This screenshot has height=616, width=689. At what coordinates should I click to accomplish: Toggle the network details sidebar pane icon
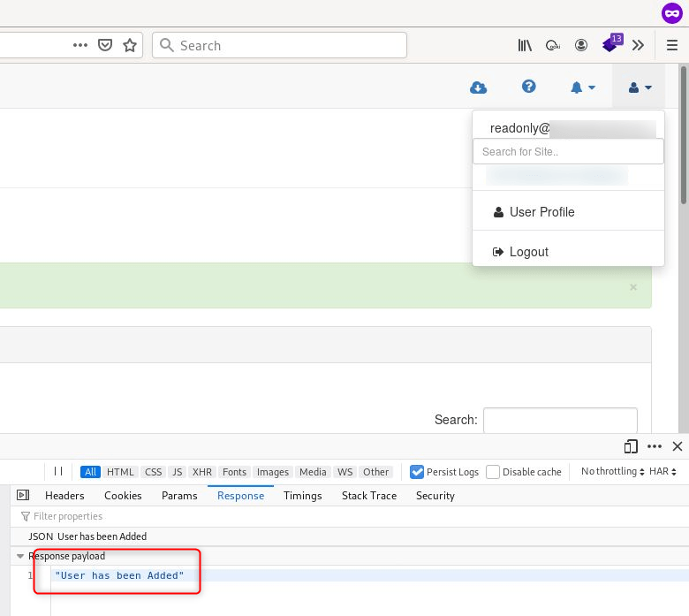click(23, 496)
